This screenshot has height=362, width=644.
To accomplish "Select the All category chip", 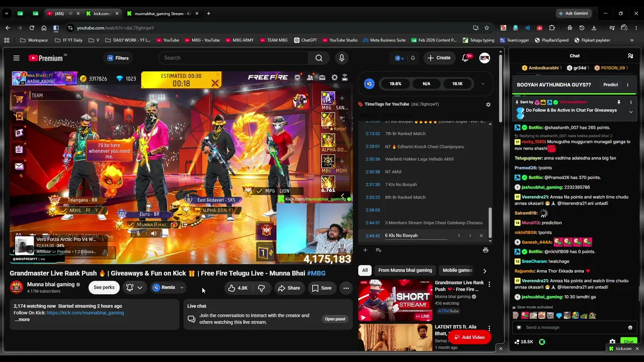I will click(x=365, y=270).
